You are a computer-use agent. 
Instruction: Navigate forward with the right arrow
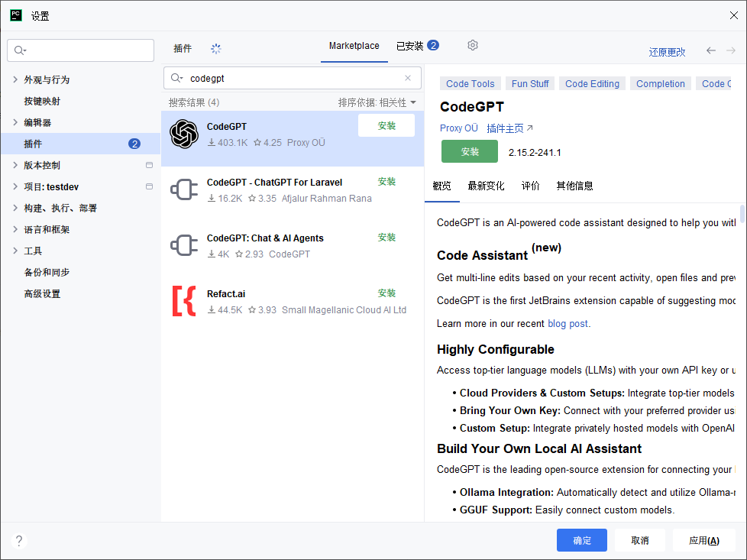[731, 50]
